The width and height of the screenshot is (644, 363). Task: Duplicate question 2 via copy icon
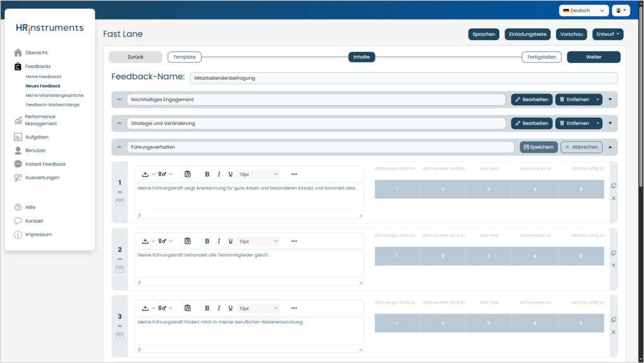[613, 253]
